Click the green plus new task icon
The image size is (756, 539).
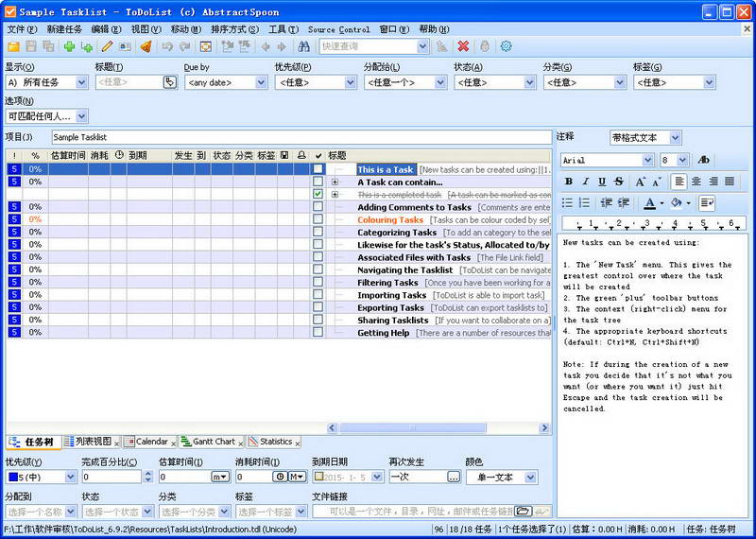[69, 46]
